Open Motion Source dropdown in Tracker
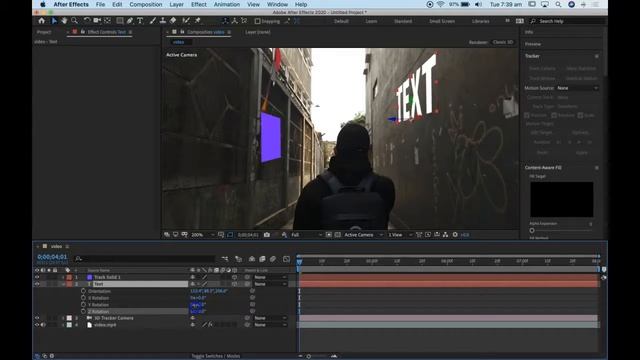This screenshot has width=640, height=360. point(577,88)
